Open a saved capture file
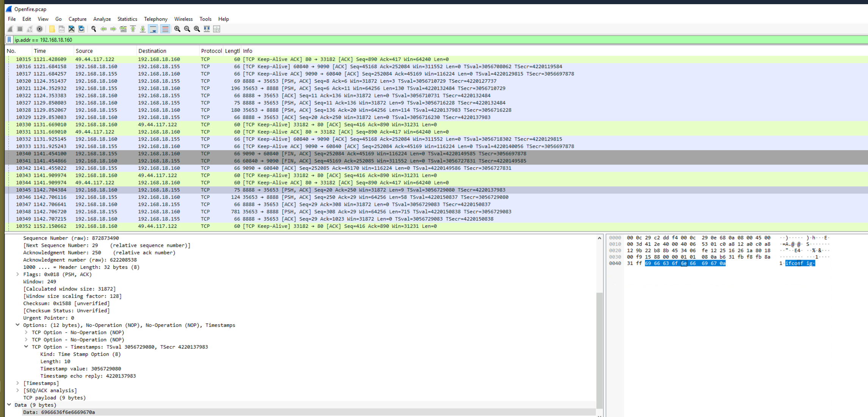Viewport: 868px width, 417px height. point(52,28)
